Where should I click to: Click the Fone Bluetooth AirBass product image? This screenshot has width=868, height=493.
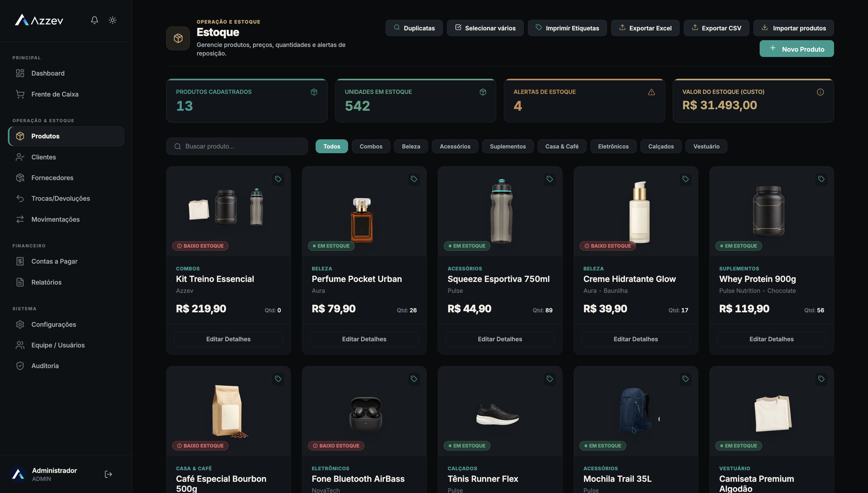pos(365,414)
